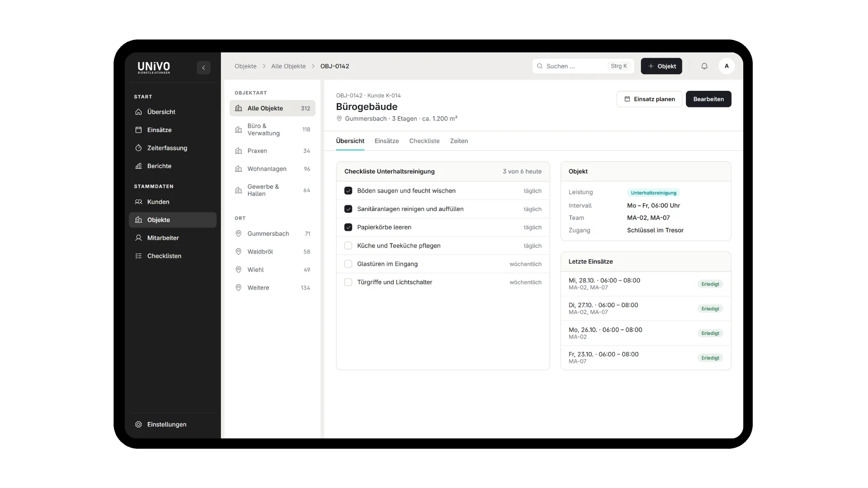Open the Mi, 28.10. Einsatz entry

click(646, 284)
